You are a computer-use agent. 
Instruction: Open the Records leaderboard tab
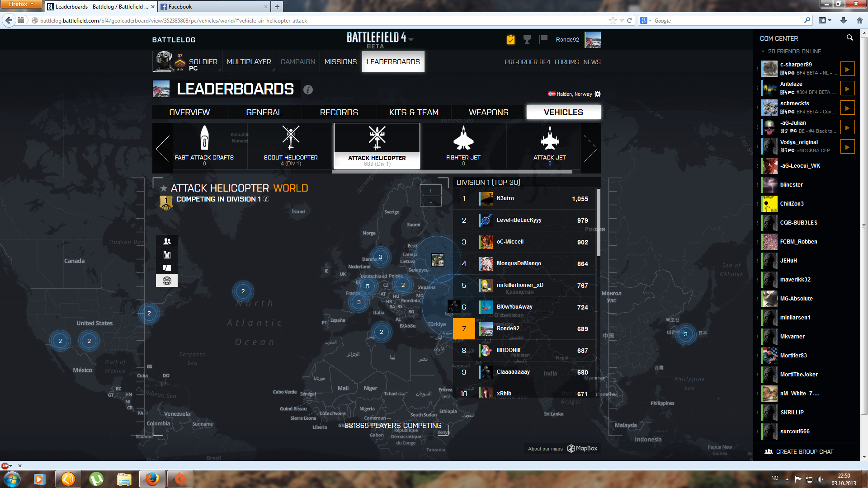click(339, 112)
